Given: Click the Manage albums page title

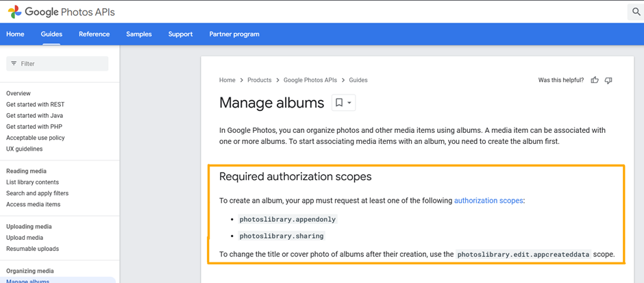Looking at the screenshot, I should coord(271,103).
